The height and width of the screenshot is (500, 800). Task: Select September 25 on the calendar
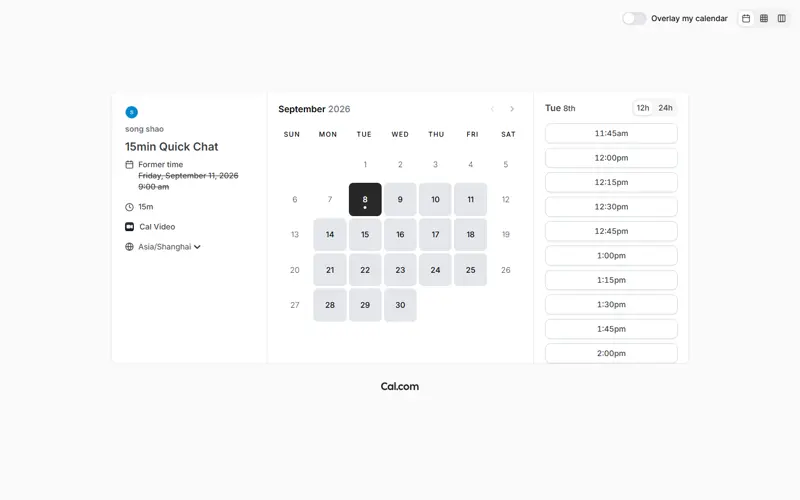470,270
